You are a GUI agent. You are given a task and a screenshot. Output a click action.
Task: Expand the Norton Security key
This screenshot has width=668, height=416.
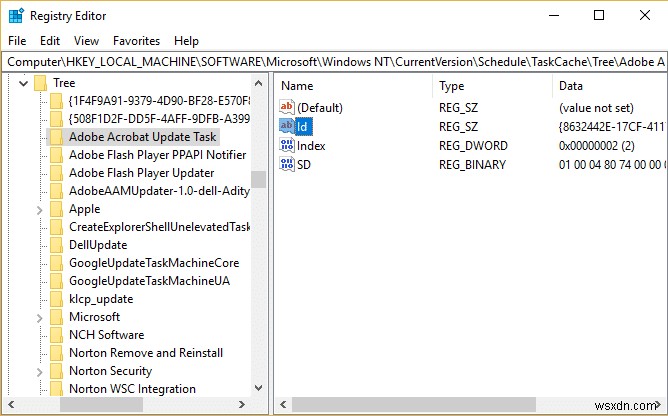[x=38, y=371]
